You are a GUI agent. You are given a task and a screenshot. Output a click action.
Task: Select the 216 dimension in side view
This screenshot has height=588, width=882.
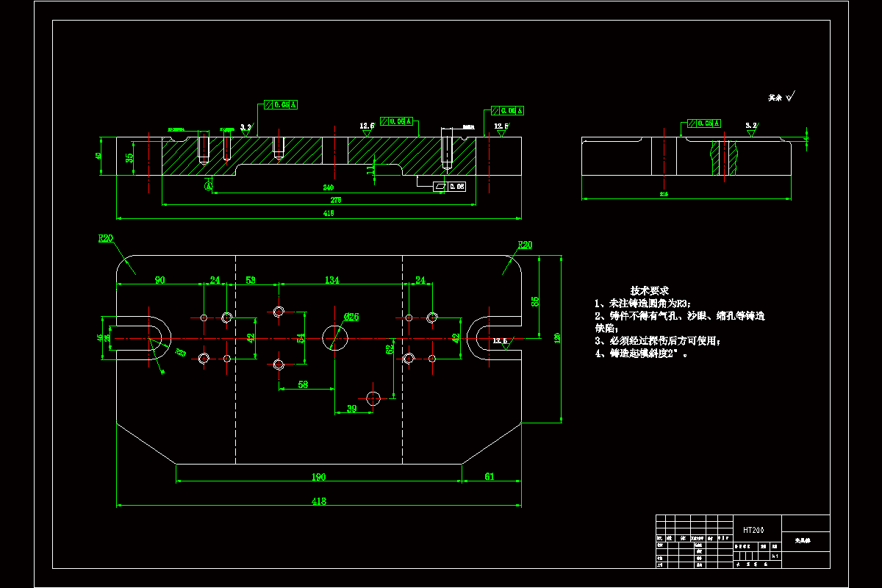coord(664,195)
